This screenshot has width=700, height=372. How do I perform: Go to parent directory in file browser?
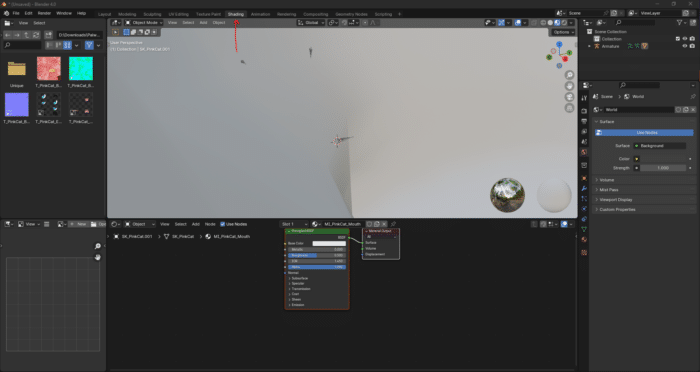click(x=27, y=35)
